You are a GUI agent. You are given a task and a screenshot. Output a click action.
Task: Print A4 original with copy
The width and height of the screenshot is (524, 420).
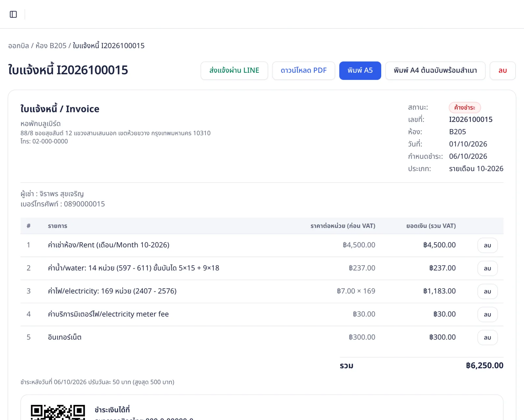pos(435,70)
